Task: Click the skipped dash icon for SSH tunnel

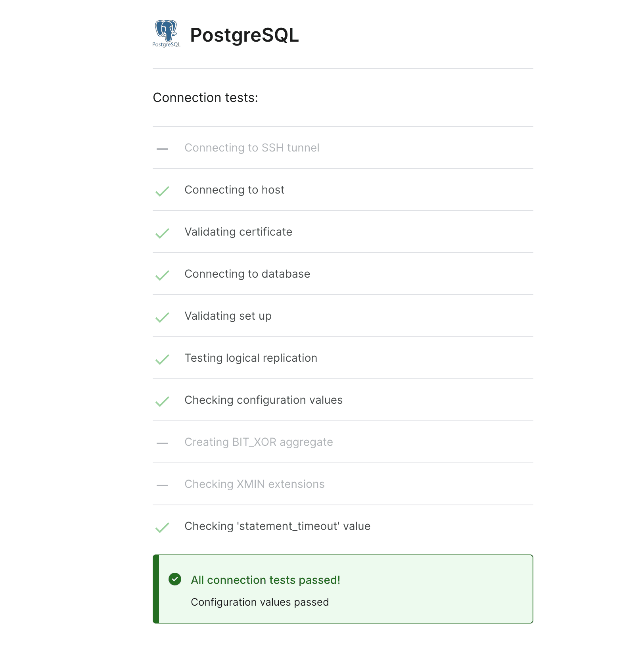Action: pyautogui.click(x=162, y=149)
